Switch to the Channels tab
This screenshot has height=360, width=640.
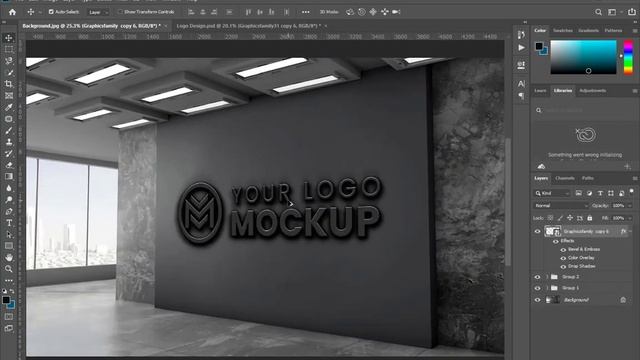tap(565, 178)
